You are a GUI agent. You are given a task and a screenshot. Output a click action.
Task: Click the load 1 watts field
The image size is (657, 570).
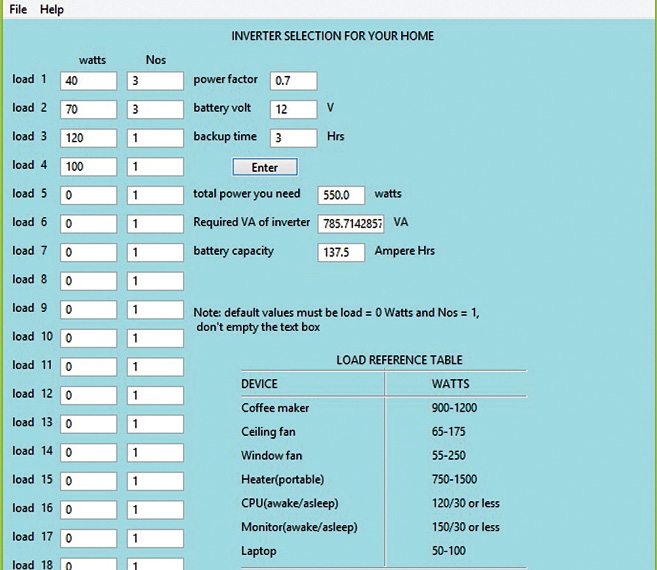tap(88, 80)
